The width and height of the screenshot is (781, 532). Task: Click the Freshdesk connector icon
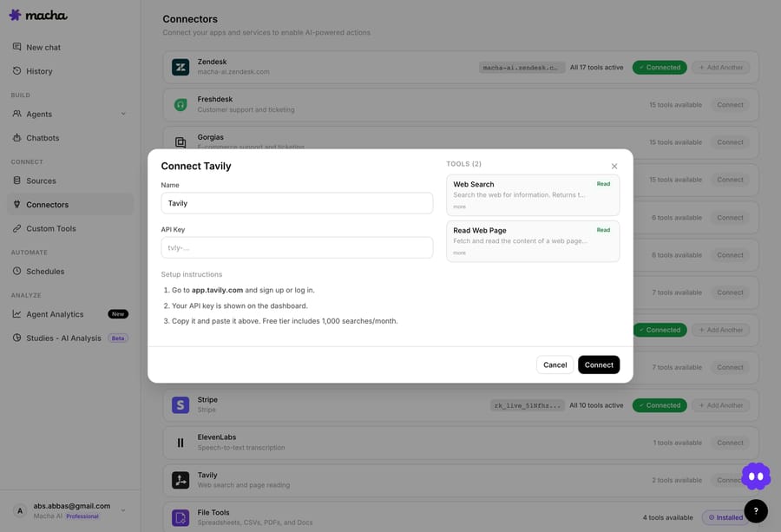[180, 105]
